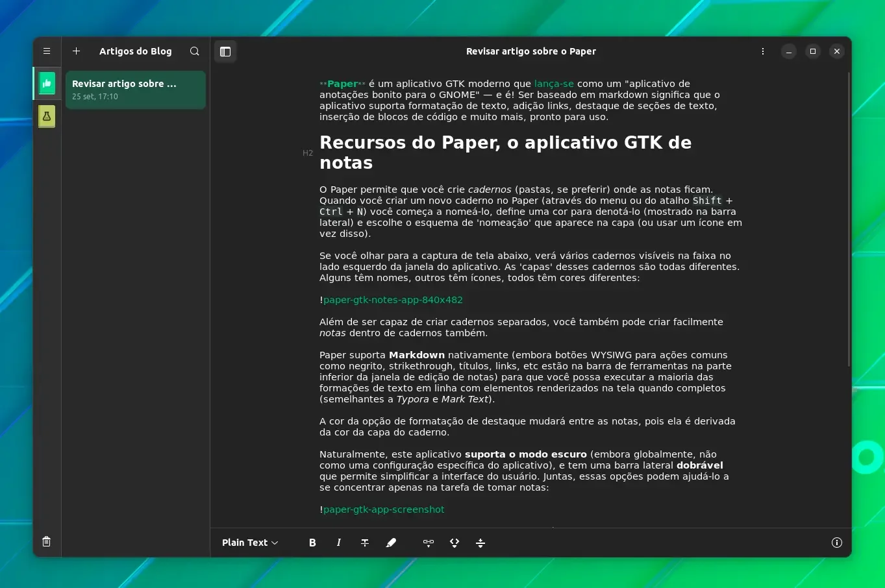Open the trash bin
Viewport: 885px width, 588px height.
pos(47,541)
